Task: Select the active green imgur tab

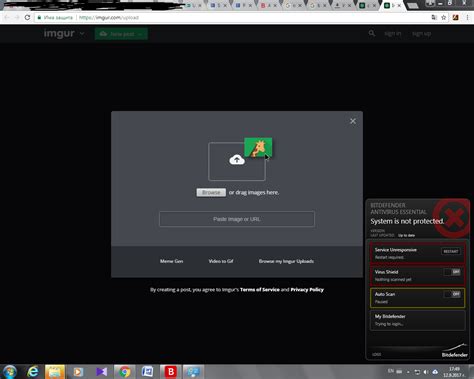Action: pyautogui.click(x=392, y=5)
